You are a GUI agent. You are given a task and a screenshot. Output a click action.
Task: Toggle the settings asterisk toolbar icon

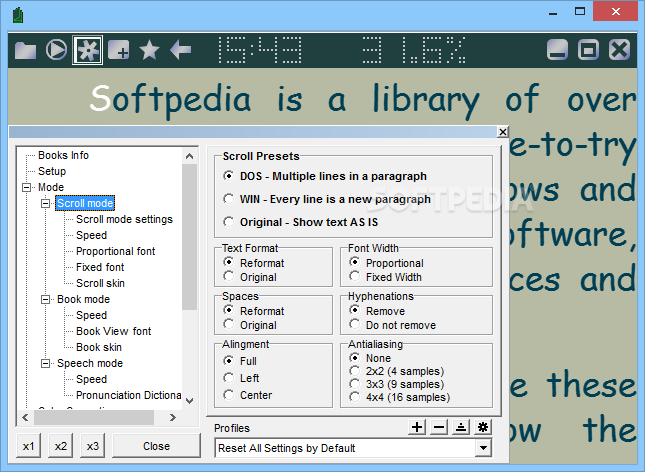(x=88, y=50)
